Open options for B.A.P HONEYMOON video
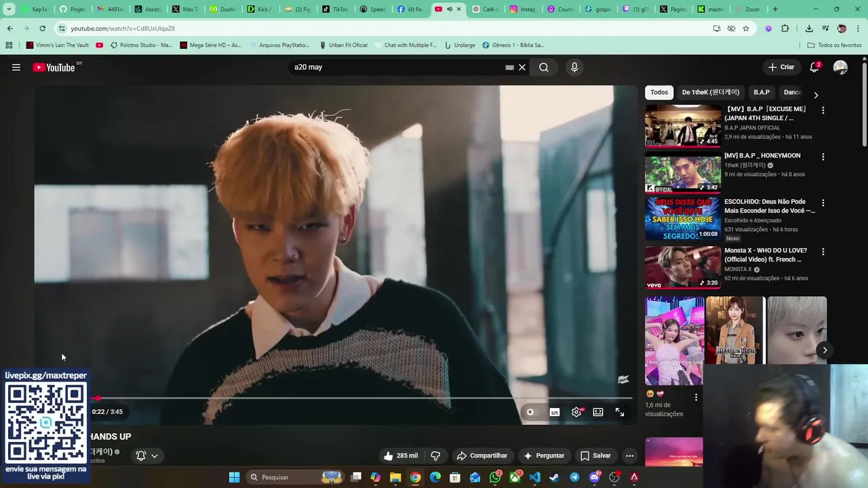Viewport: 868px width, 488px height. coord(823,157)
